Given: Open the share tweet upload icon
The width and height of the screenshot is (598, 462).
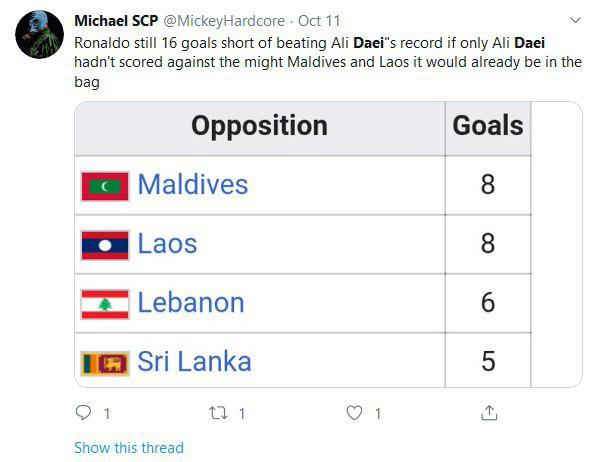Looking at the screenshot, I should tap(489, 413).
